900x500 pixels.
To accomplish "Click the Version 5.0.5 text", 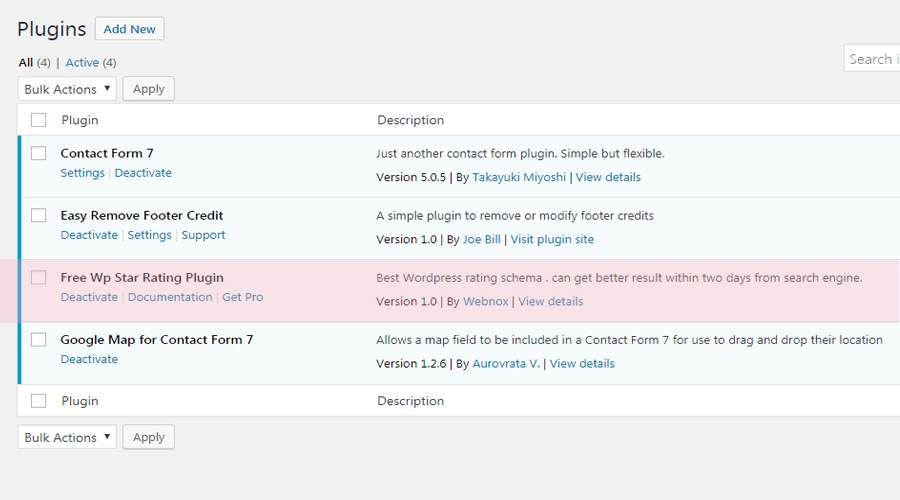I will tap(411, 177).
